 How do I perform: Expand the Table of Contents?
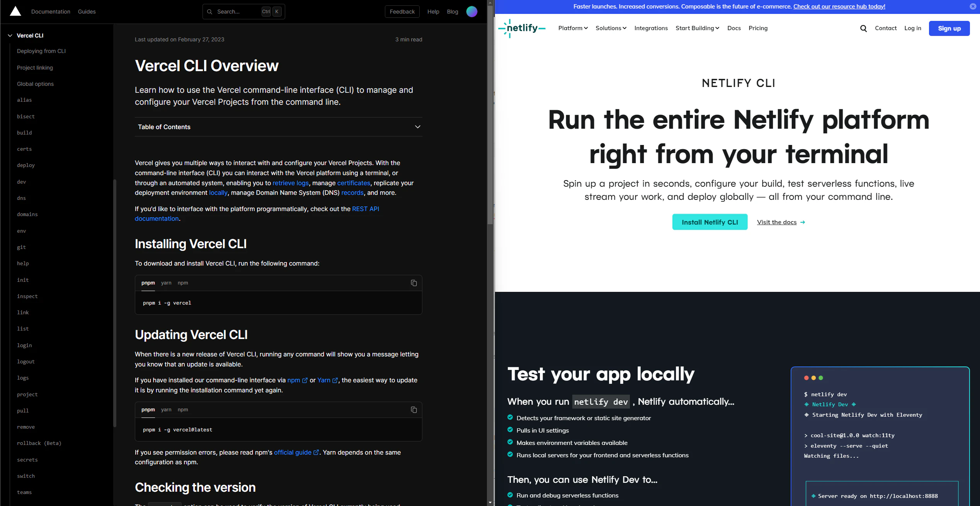click(278, 127)
